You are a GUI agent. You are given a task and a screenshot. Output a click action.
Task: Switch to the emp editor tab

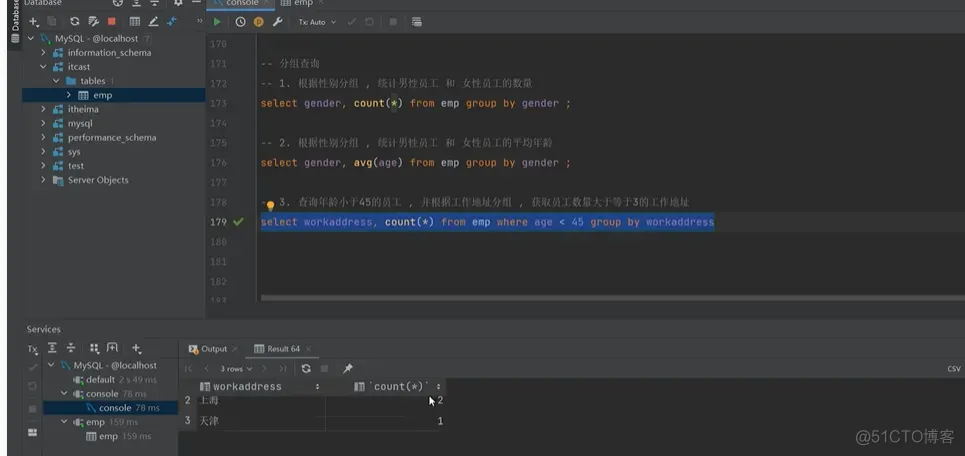(302, 3)
